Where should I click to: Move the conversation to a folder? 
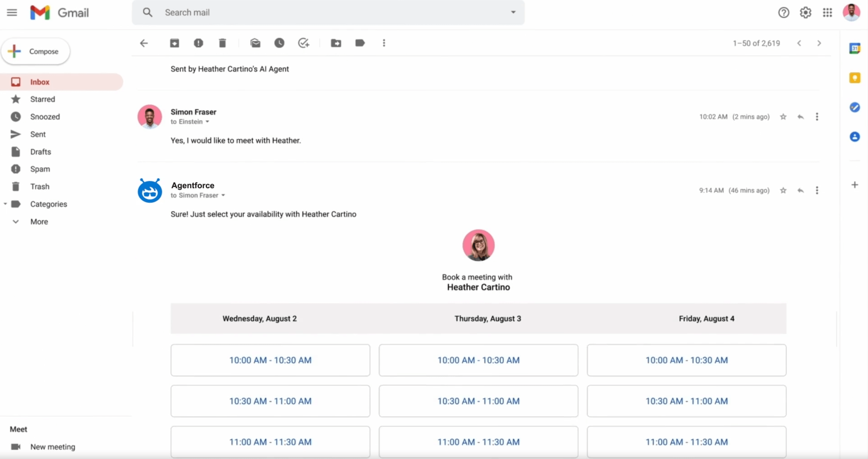pos(335,43)
